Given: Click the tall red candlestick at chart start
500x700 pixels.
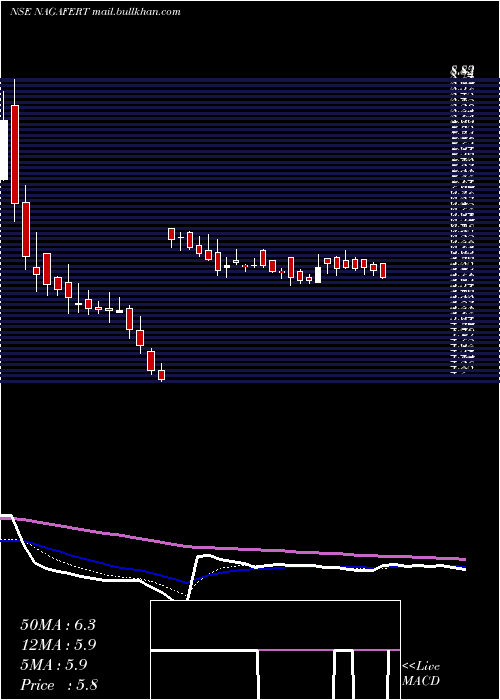Looking at the screenshot, I should pos(15,154).
